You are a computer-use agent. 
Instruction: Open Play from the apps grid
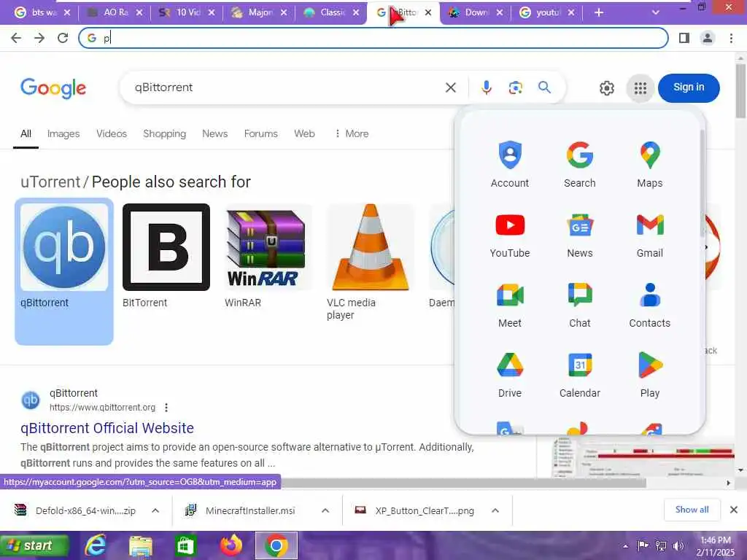tap(650, 375)
